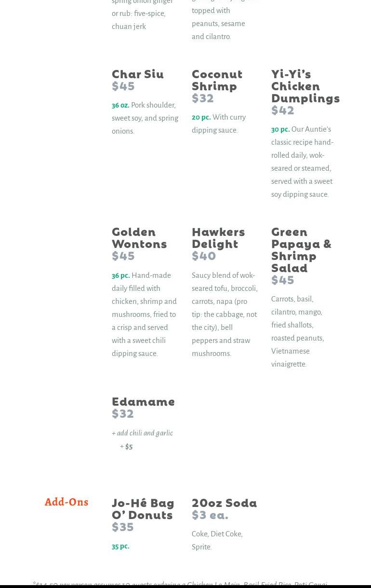Screen dimensions: 371x588
Task: Click Jo-Hé Bag O' Donuts heading
Action: 143,508
